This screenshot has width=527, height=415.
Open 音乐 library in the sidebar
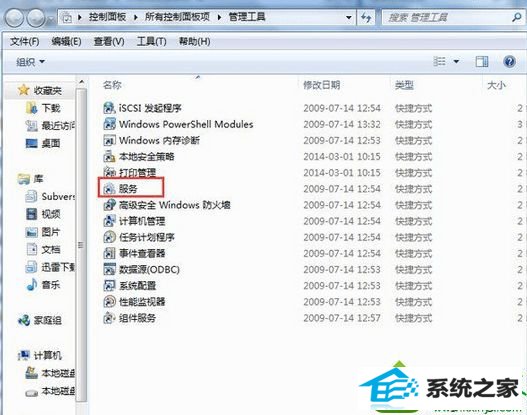click(43, 285)
